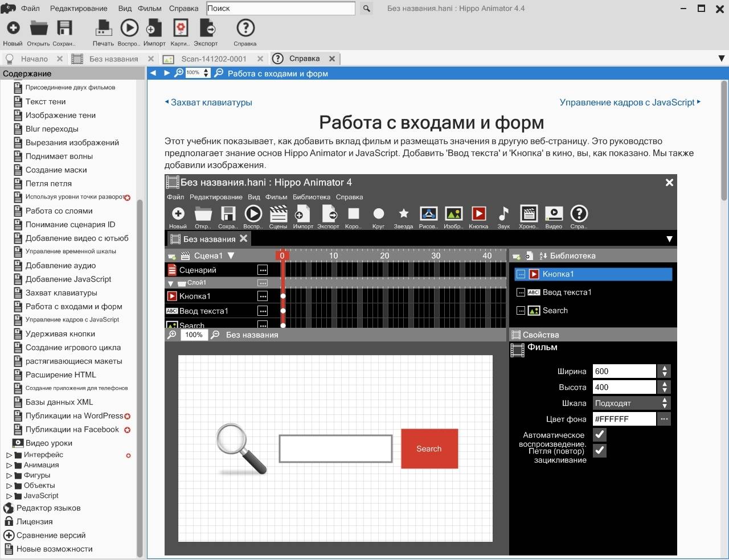Open the Редактор языков item

coord(48,508)
